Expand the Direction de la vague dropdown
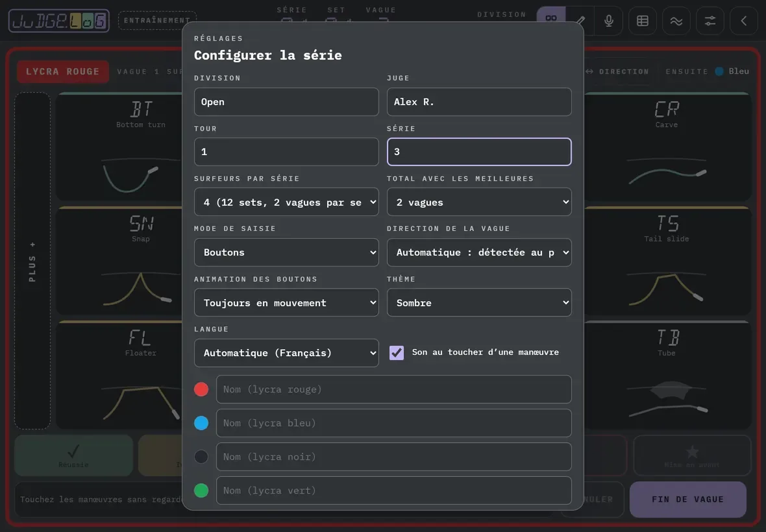Screen dimensions: 766x532 tap(479, 252)
